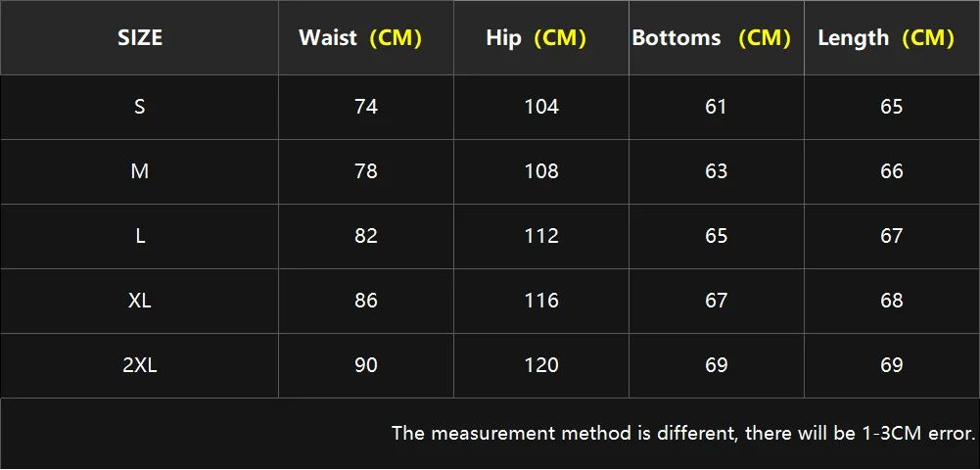
Task: Click the Hip (CM) column header
Action: click(536, 38)
